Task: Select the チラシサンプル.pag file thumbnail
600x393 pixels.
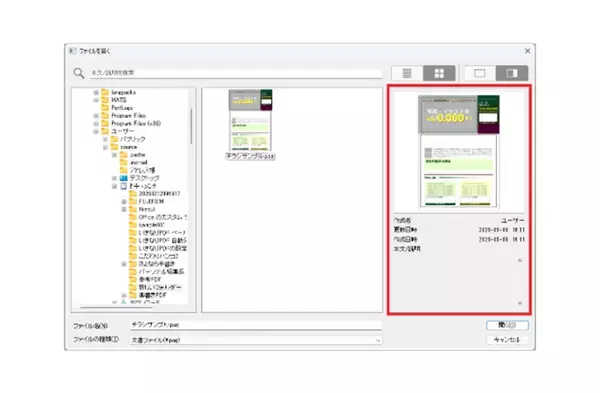Action: pos(250,124)
